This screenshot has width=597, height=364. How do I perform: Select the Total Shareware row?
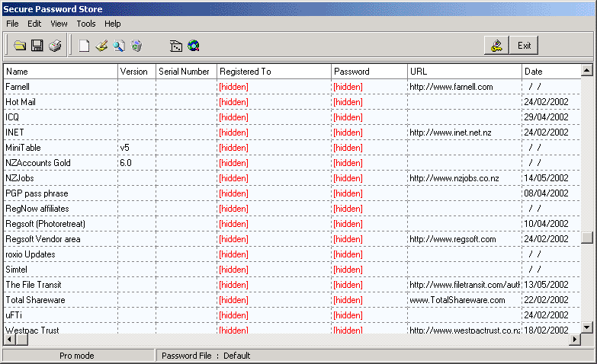coord(292,300)
